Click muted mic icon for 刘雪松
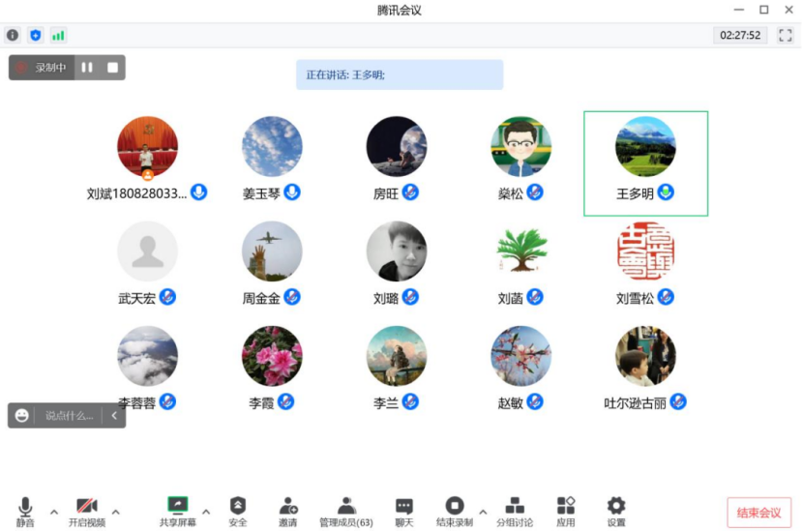The height and width of the screenshot is (532, 803). [x=666, y=297]
